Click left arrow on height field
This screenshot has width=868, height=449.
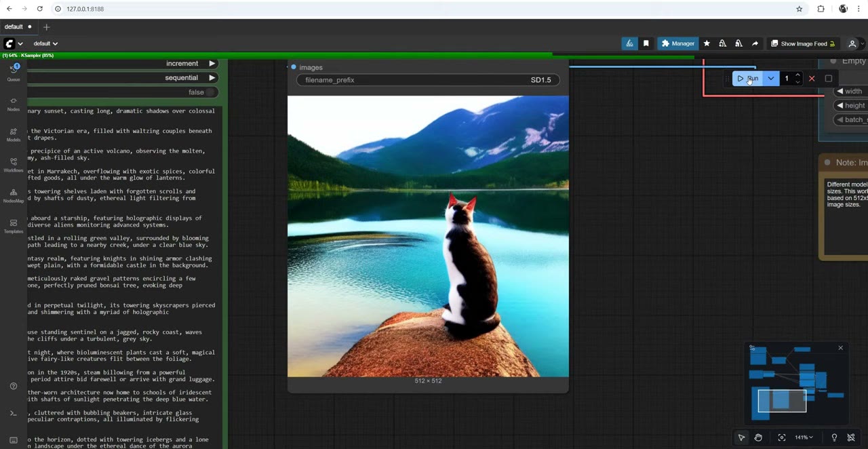(x=840, y=105)
